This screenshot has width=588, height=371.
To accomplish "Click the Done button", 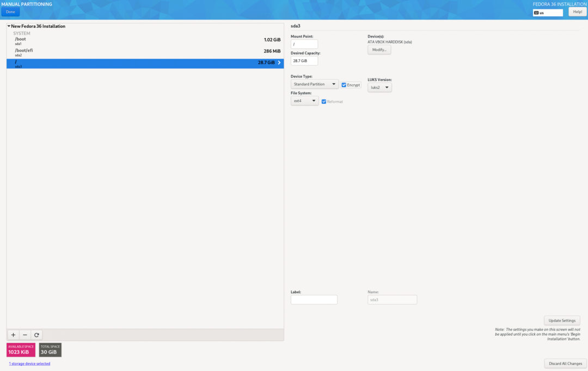I will [10, 12].
